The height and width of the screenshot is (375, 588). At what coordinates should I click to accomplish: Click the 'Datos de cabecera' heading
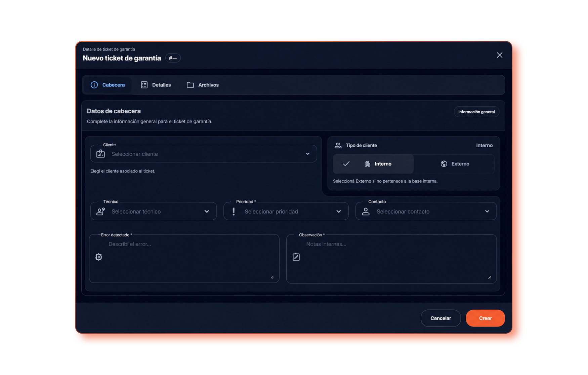[114, 111]
